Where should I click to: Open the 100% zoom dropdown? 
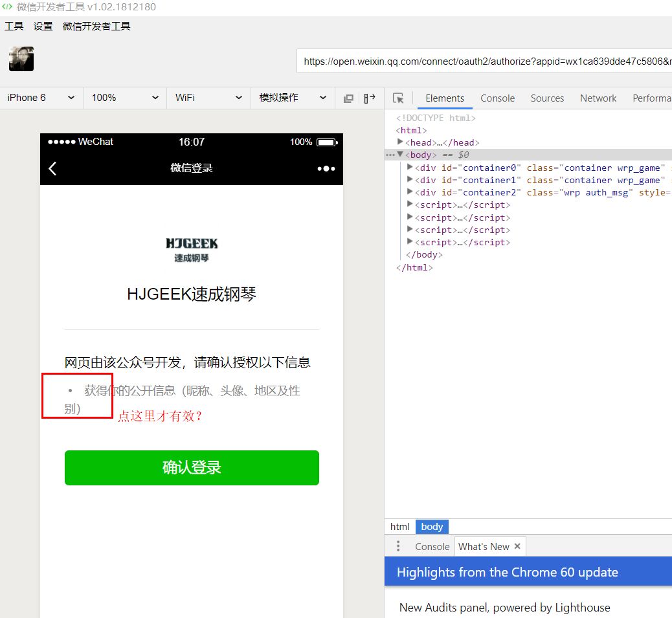tap(125, 98)
